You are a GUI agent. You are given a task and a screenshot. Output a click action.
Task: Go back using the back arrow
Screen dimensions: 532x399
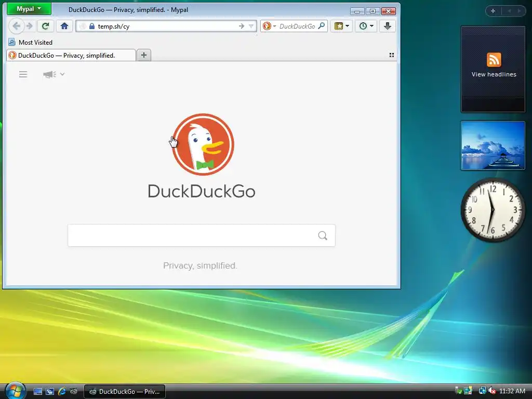pyautogui.click(x=16, y=26)
